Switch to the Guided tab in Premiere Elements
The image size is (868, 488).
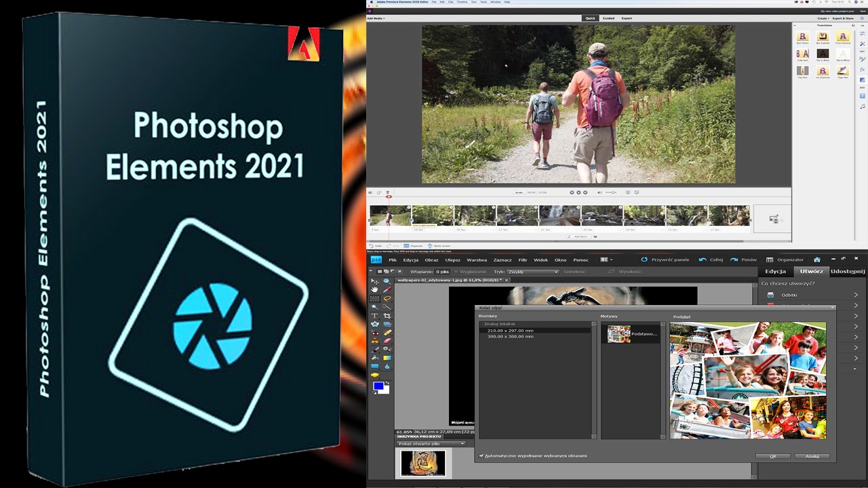(608, 18)
